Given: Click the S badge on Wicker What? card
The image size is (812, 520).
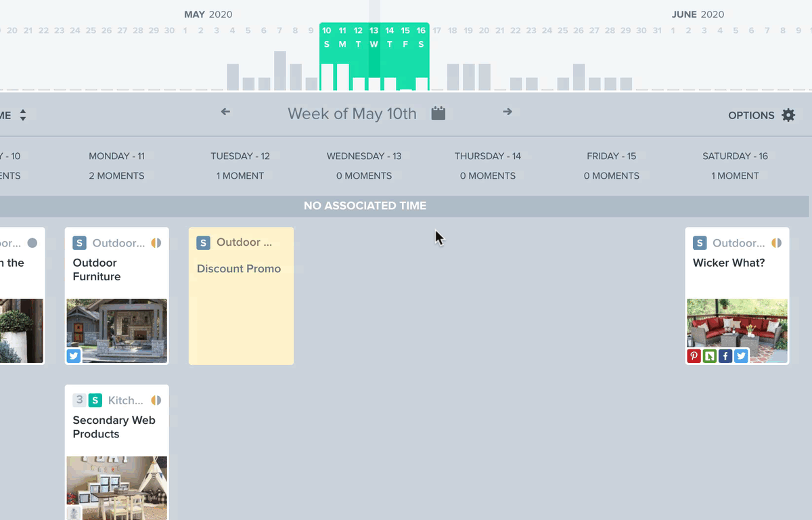Looking at the screenshot, I should [700, 243].
